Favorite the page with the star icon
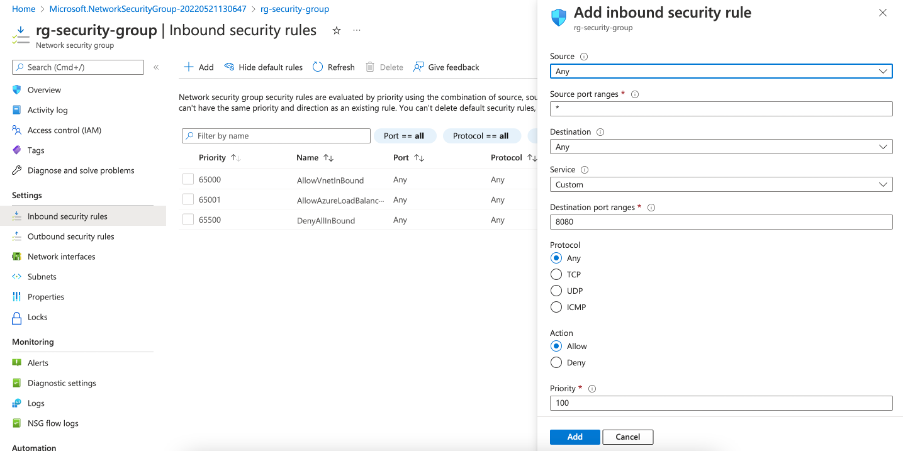Screen dimensions: 904x452 click(x=337, y=31)
